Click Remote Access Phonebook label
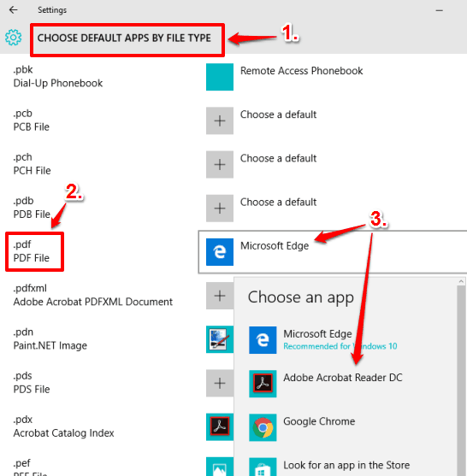467x476 pixels. pyautogui.click(x=301, y=71)
